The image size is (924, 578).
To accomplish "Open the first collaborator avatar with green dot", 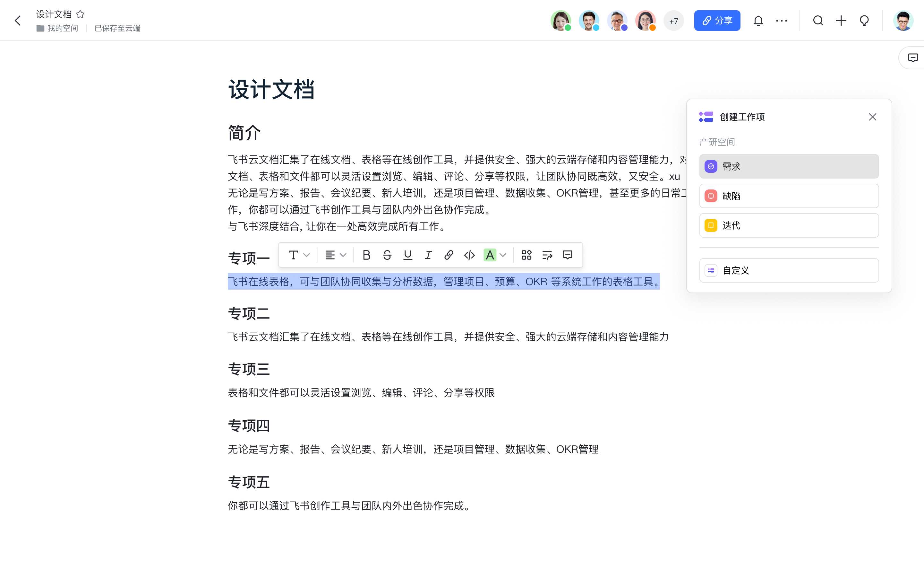I will pos(560,21).
